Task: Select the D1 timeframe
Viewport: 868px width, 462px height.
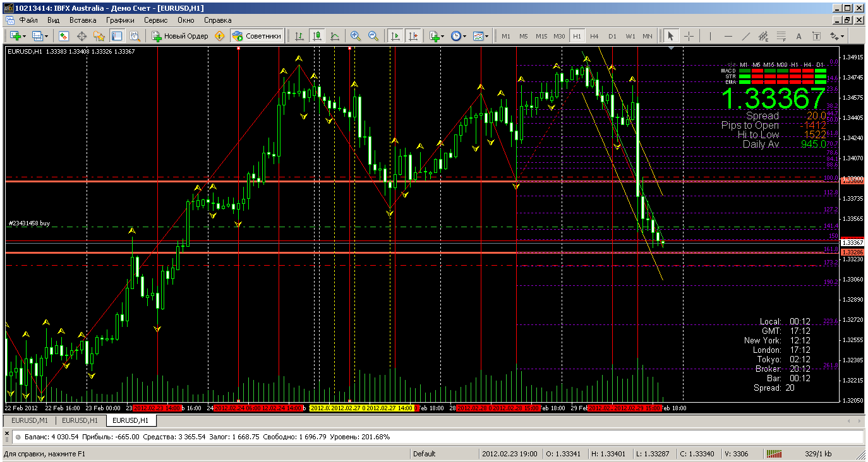Action: pos(612,36)
